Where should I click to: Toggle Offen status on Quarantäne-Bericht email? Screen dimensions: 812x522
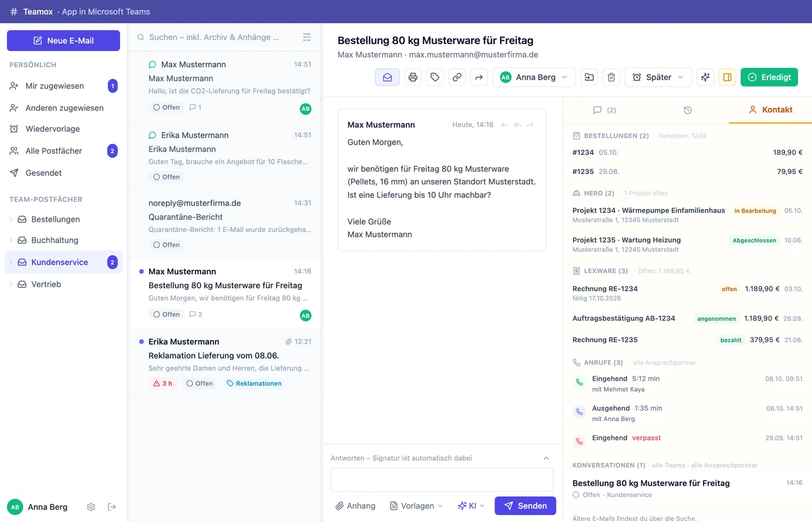(166, 245)
